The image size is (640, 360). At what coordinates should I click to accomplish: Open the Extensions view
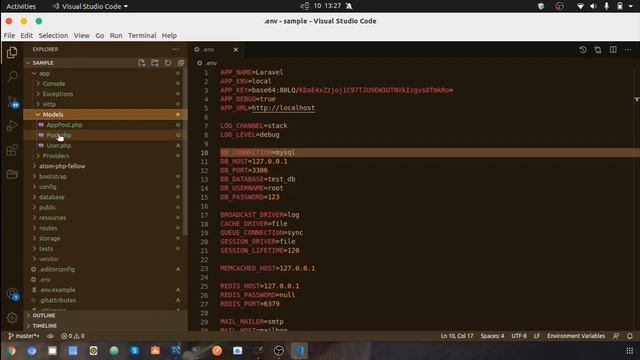(x=12, y=150)
